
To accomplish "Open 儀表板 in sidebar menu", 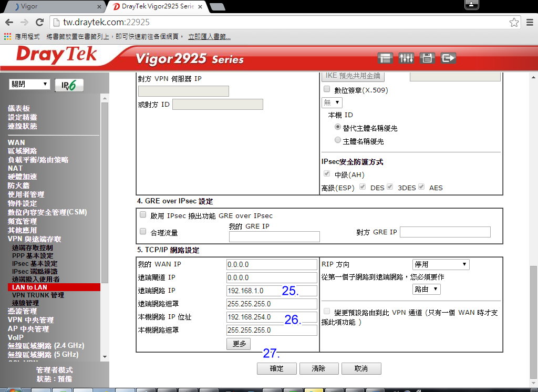I will (x=19, y=108).
